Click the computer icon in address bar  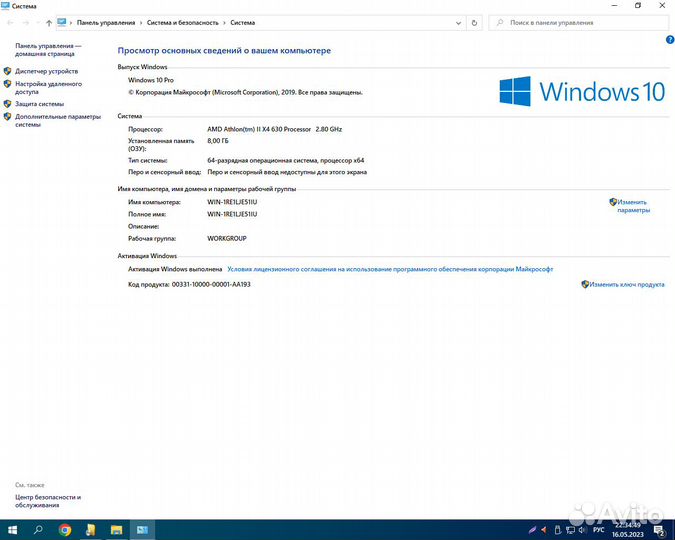pyautogui.click(x=62, y=22)
